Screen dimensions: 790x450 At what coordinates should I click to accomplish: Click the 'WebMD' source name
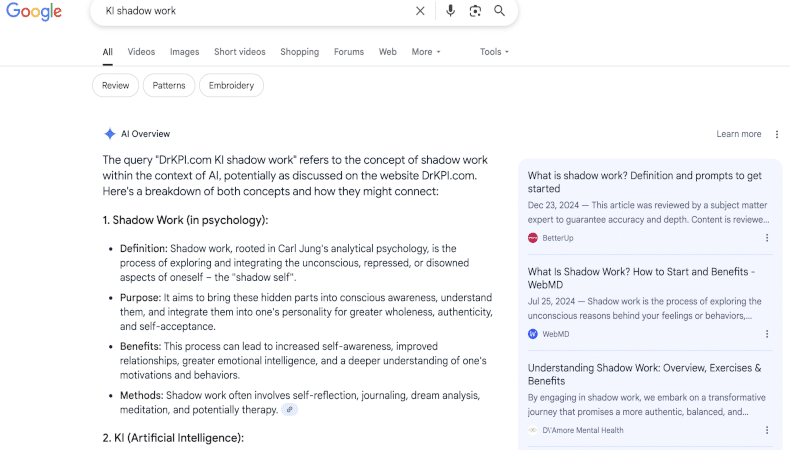[x=556, y=334]
